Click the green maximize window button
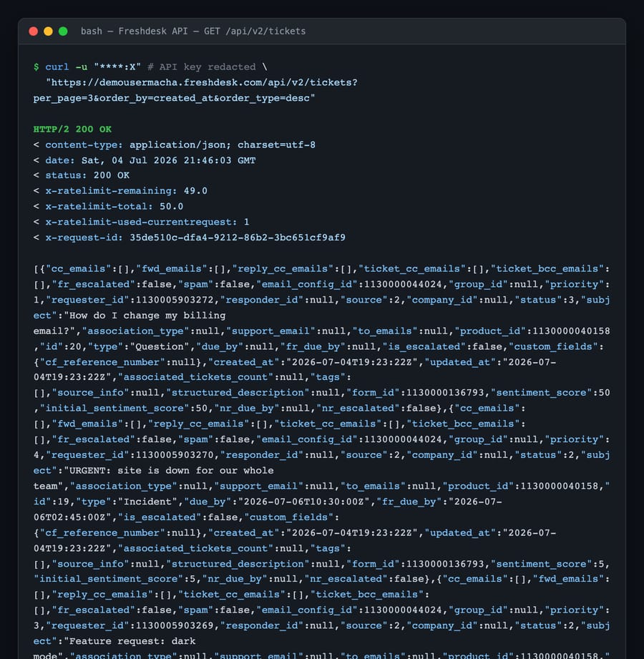This screenshot has height=659, width=644. click(63, 31)
